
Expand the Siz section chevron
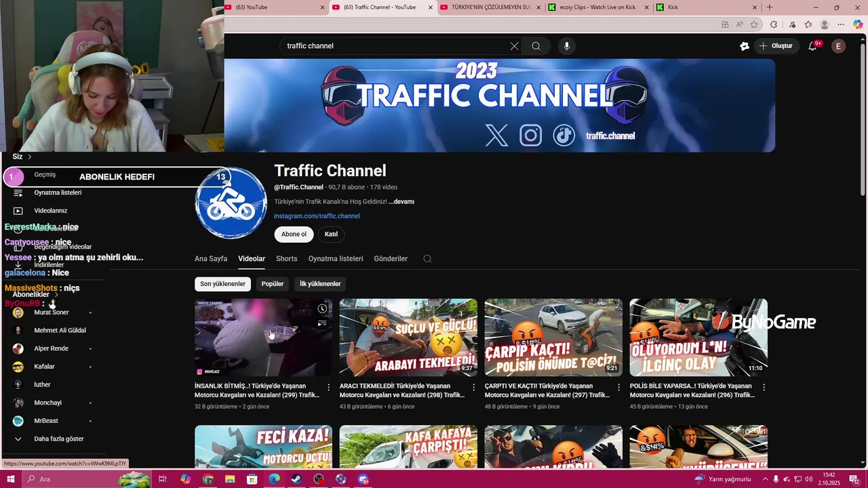pyautogui.click(x=30, y=157)
